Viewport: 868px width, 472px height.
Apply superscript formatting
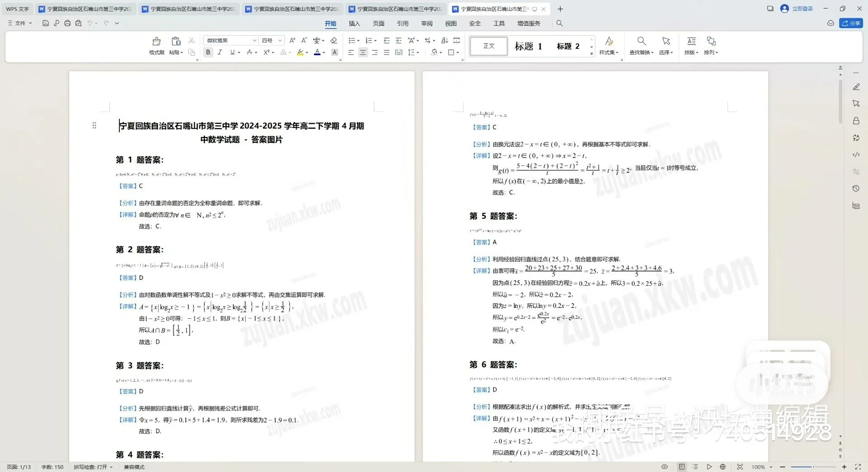267,52
